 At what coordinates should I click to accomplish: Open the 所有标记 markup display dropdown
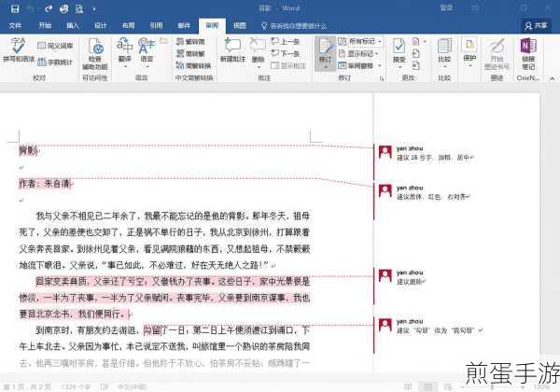360,41
